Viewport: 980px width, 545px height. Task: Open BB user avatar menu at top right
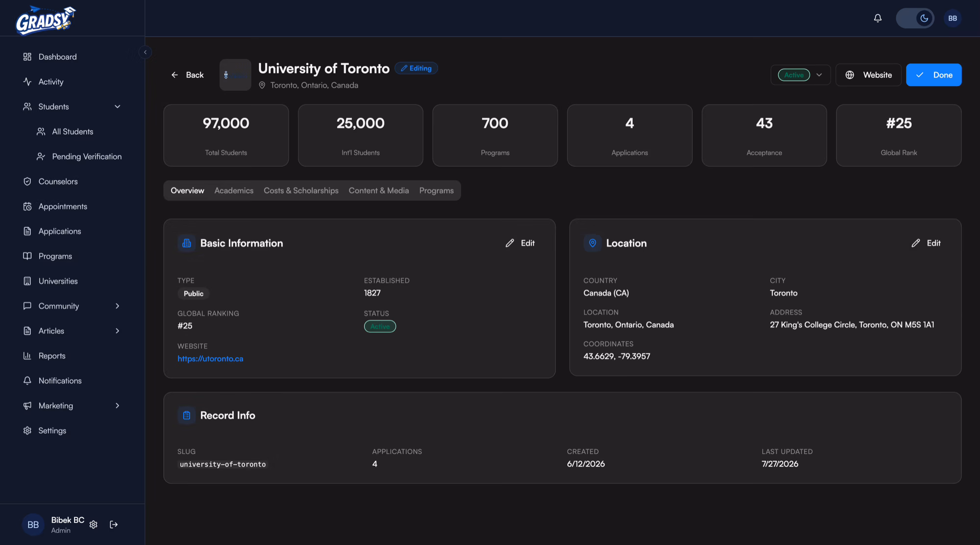pyautogui.click(x=952, y=18)
